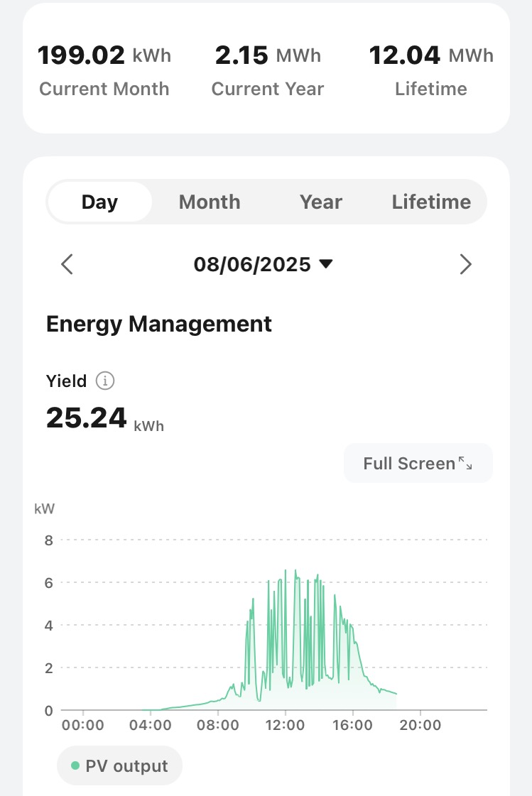Tap the Current Month 199.02 kWh stat
This screenshot has width=532, height=796.
point(104,70)
